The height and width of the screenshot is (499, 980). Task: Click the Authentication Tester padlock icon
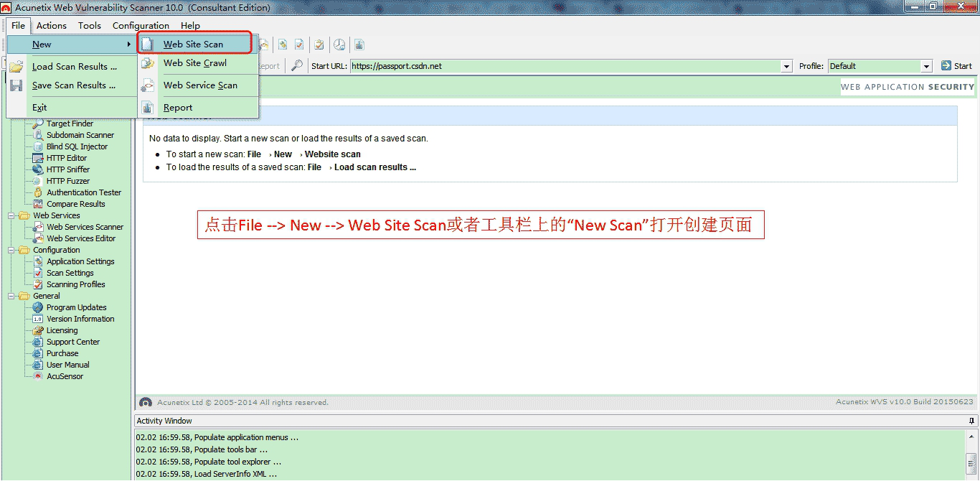[x=37, y=192]
